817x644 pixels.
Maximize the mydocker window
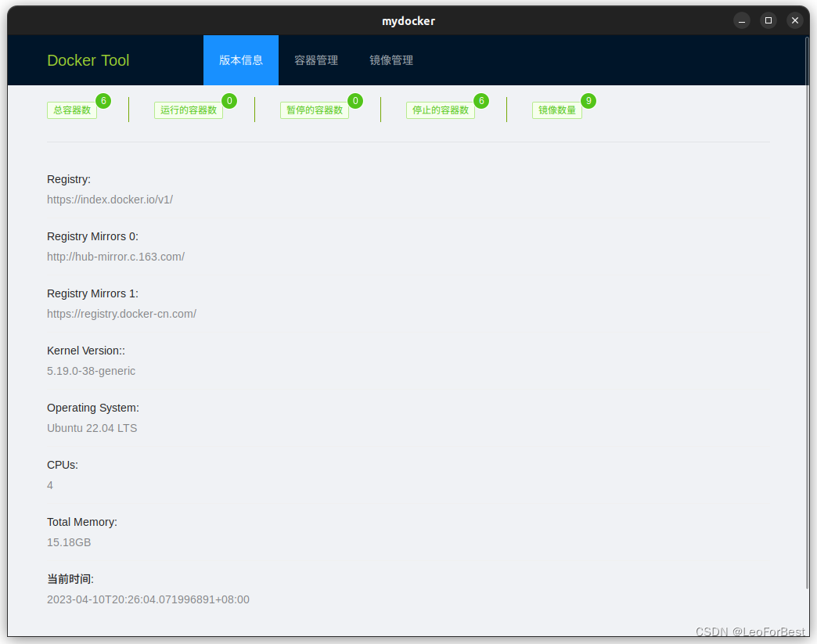tap(768, 20)
